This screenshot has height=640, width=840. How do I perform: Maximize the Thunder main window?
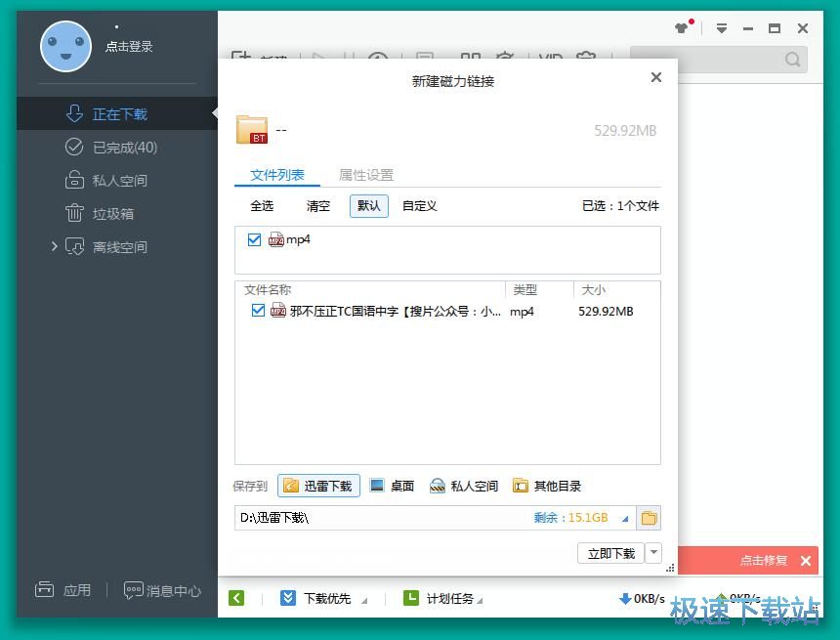pos(775,28)
